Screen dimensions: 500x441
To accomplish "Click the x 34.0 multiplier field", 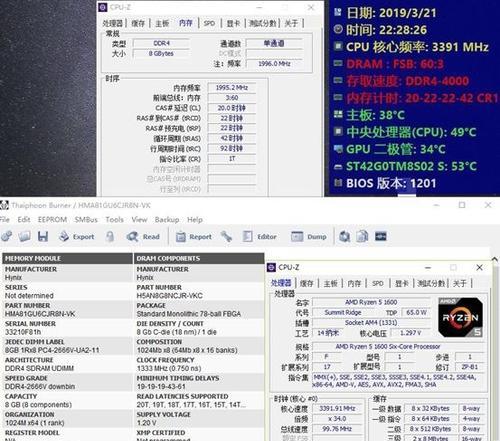I will point(337,419).
